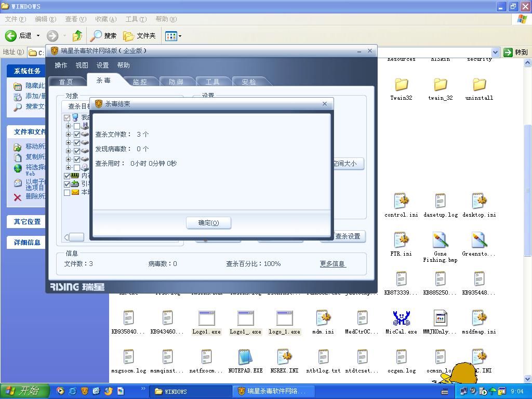The image size is (532, 399).
Task: Expand the 其它位置 sidebar panel
Action: click(27, 222)
